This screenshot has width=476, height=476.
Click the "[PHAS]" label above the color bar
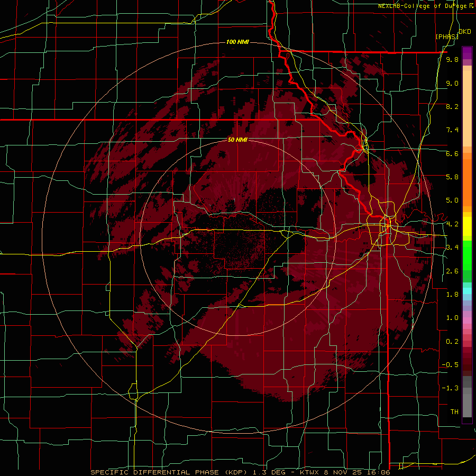click(x=447, y=36)
